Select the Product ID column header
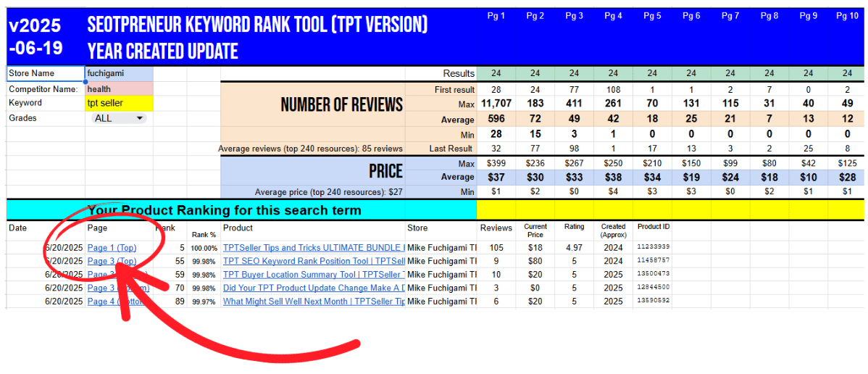 [x=654, y=227]
